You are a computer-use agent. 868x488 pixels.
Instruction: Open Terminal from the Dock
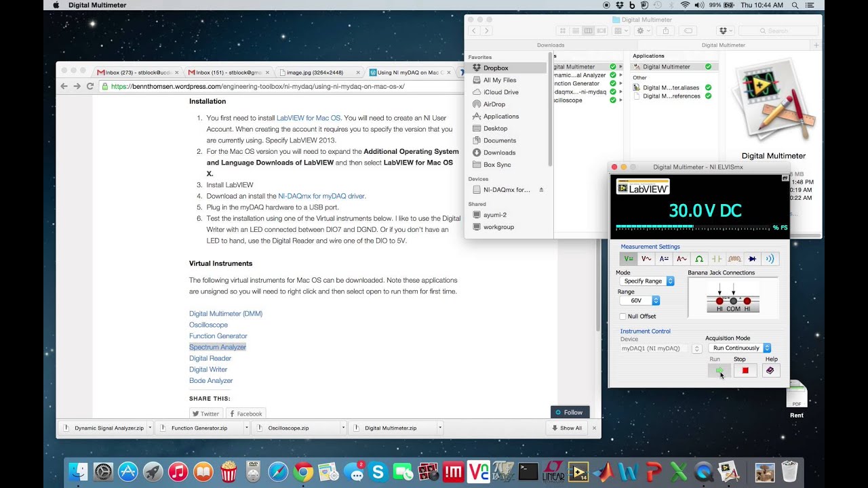(x=528, y=472)
